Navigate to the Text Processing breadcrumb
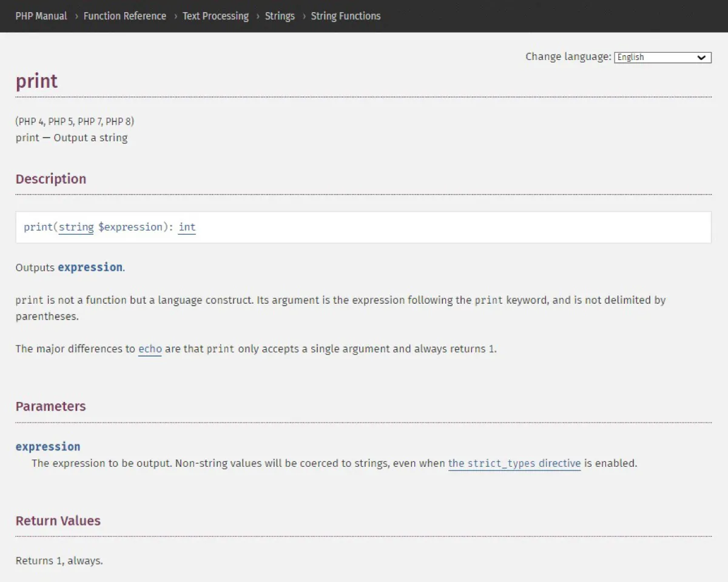This screenshot has height=582, width=728. point(215,16)
